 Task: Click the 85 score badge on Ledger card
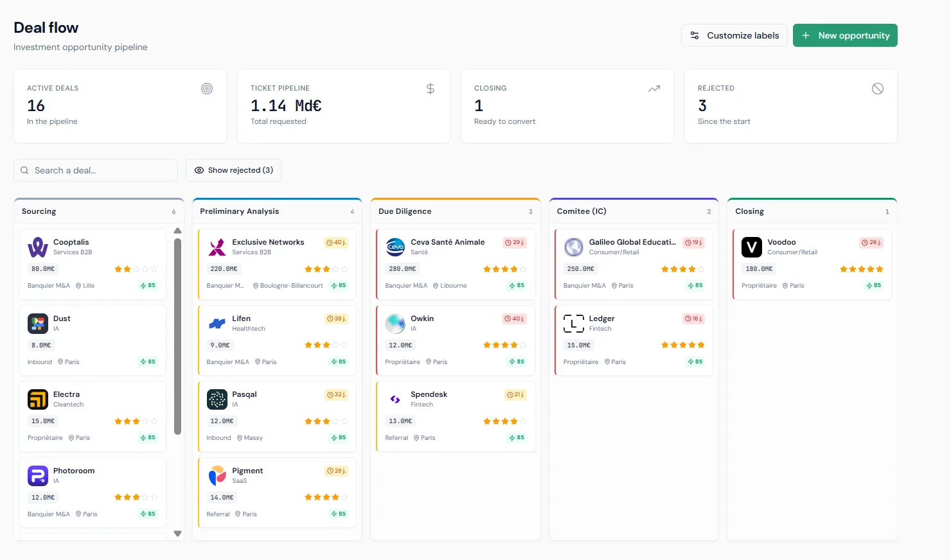pyautogui.click(x=695, y=362)
